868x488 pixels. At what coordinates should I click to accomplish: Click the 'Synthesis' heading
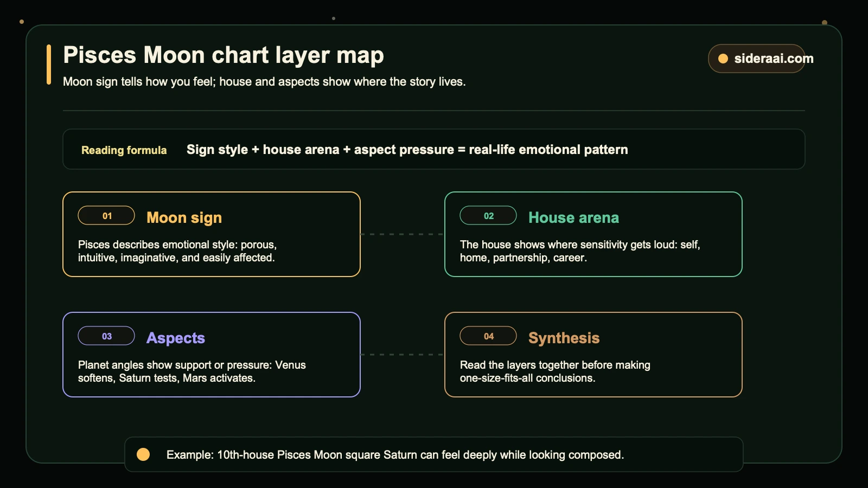pos(564,338)
